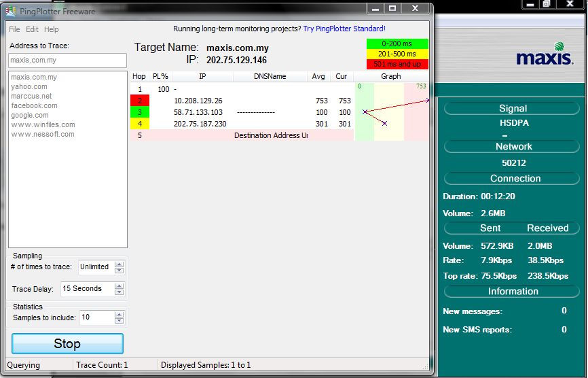Screen dimensions: 588x378
Task: Click the Hop column header
Action: (x=139, y=76)
